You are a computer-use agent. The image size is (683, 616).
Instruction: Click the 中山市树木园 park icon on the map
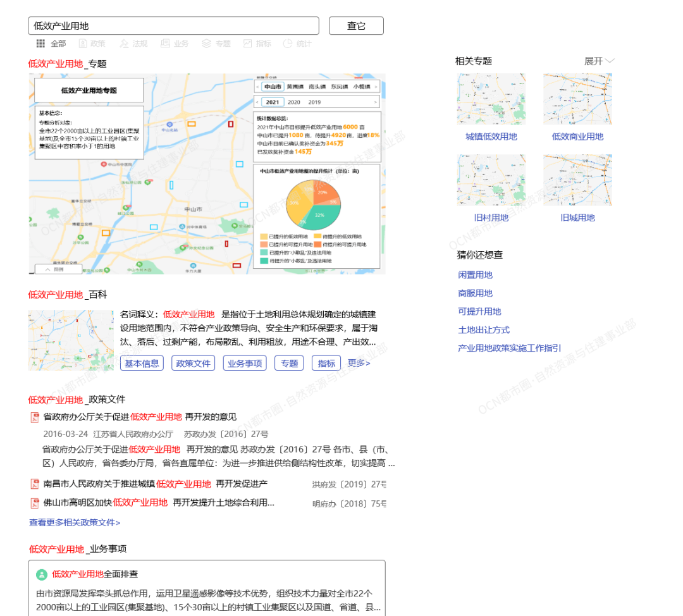139,264
